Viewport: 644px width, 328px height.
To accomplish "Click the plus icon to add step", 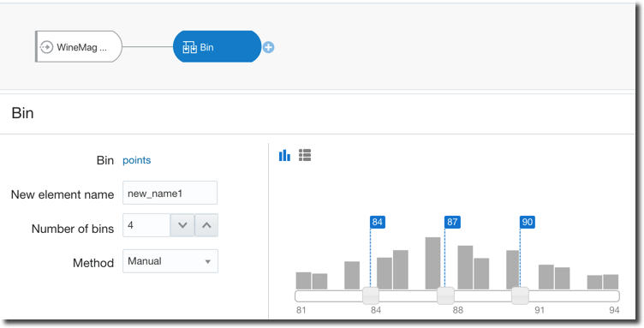I will (268, 47).
